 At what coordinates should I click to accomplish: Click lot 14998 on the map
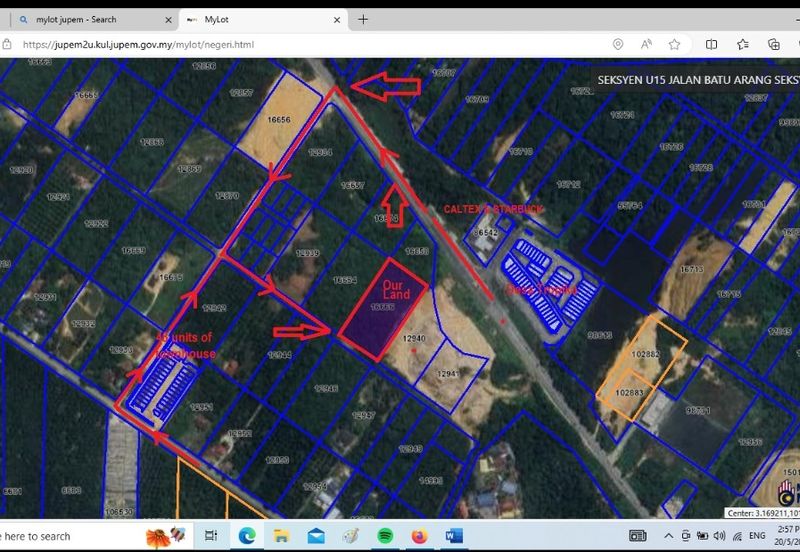[431, 480]
